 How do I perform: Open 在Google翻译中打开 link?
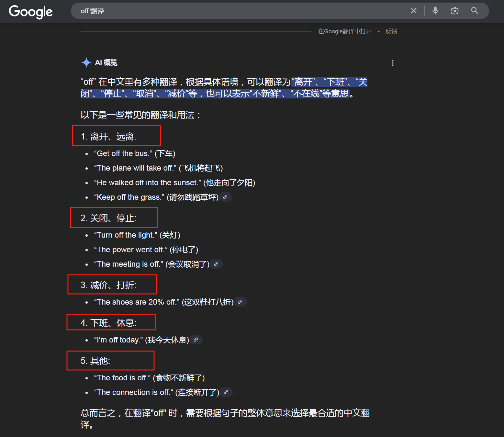click(345, 31)
